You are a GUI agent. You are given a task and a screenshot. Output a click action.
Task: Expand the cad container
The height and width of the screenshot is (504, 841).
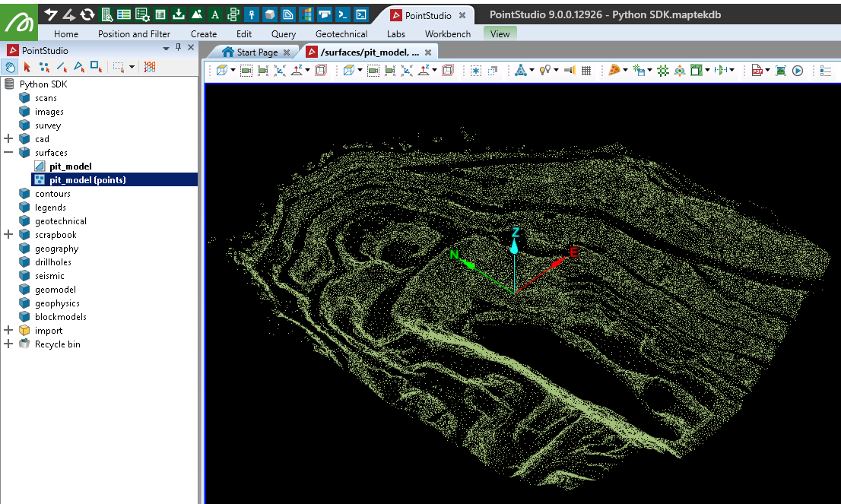[x=8, y=139]
